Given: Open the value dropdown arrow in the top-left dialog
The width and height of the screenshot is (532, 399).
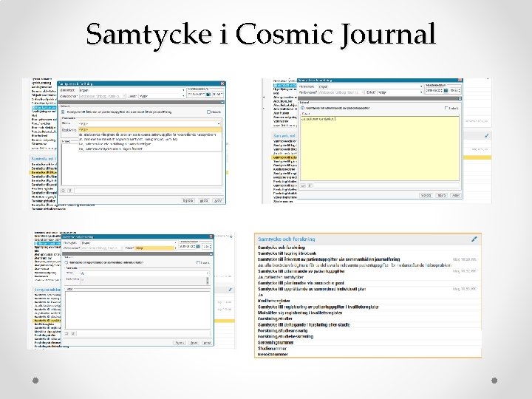Looking at the screenshot, I should click(x=219, y=124).
